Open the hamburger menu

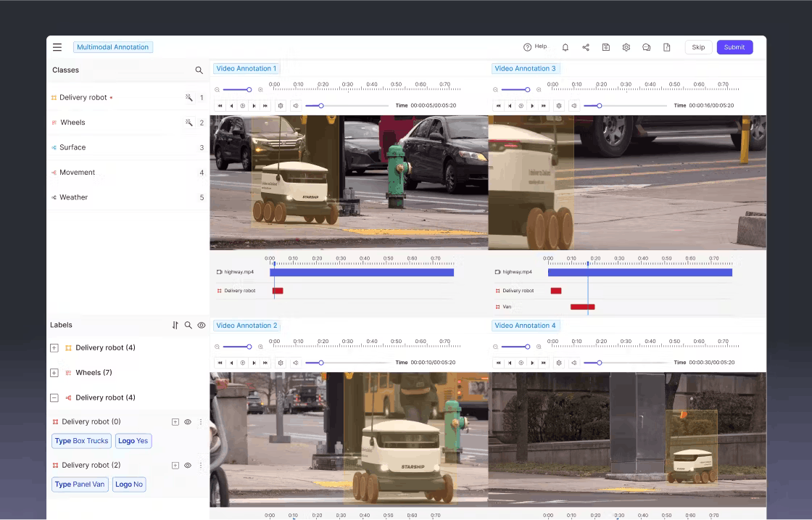click(x=57, y=46)
